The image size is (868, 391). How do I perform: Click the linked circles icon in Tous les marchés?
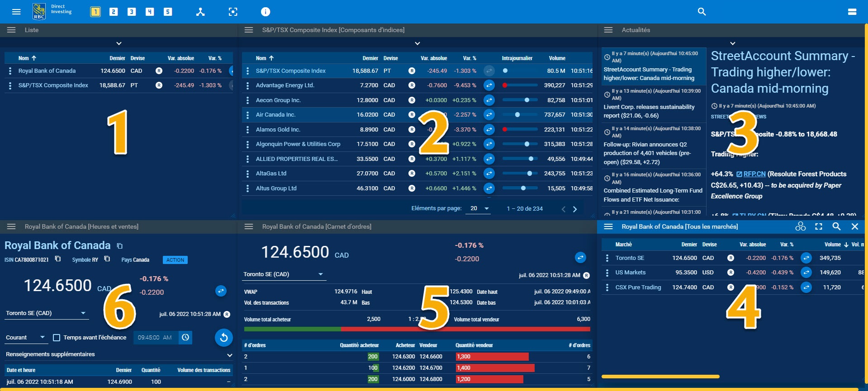(x=801, y=226)
